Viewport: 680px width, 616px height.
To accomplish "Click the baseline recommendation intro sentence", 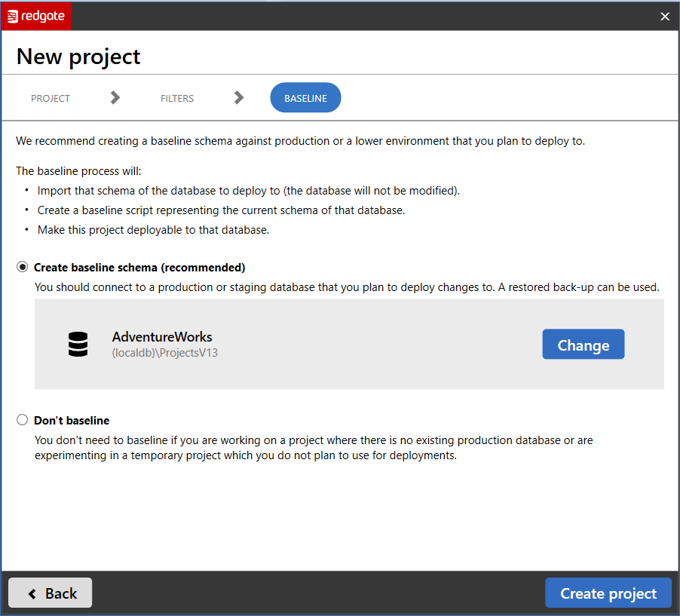I will [x=300, y=141].
